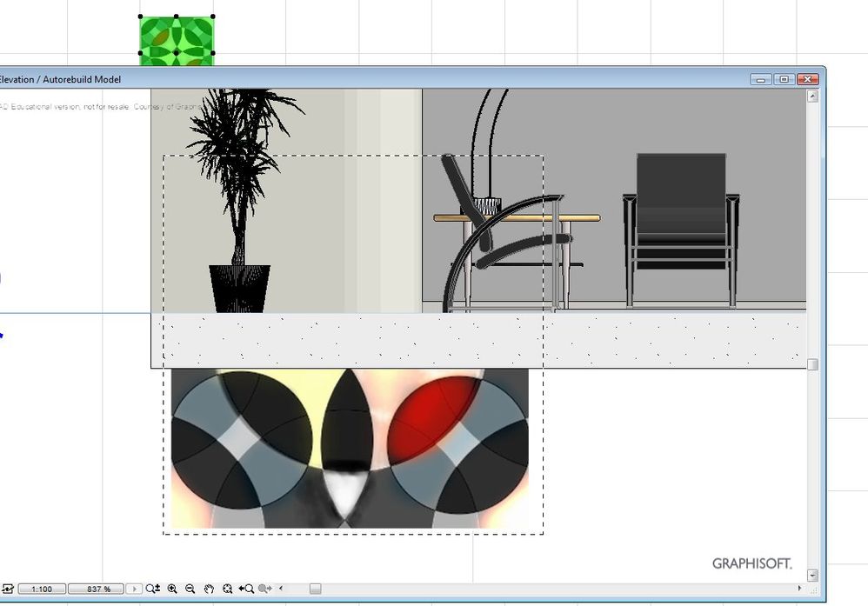This screenshot has width=868, height=606.
Task: Click the Zoom In magnifier icon
Action: [x=172, y=589]
